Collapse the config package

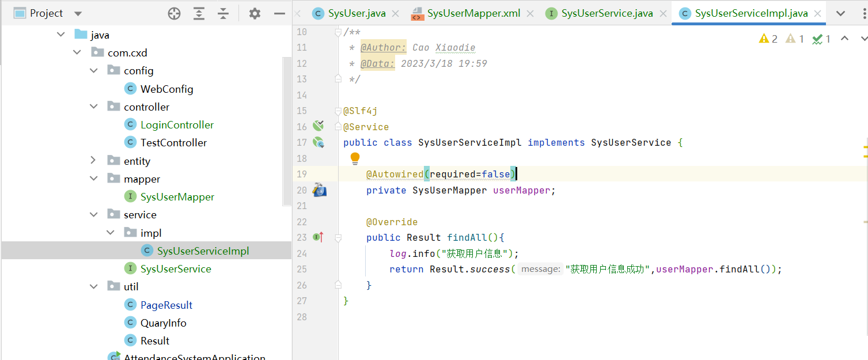point(94,71)
